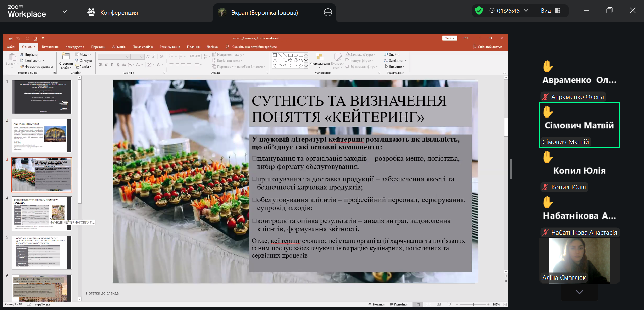
Task: Open the Вид view layout button
Action: (x=550, y=11)
